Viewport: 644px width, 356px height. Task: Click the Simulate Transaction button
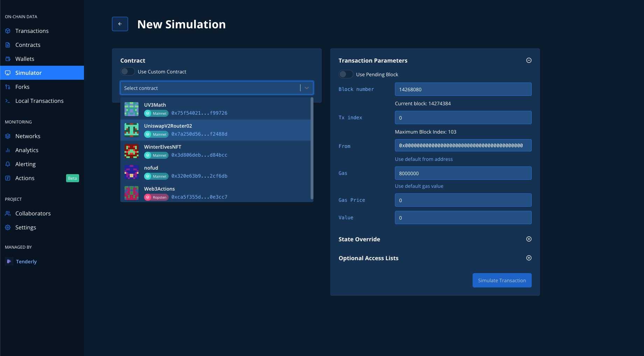pyautogui.click(x=502, y=280)
